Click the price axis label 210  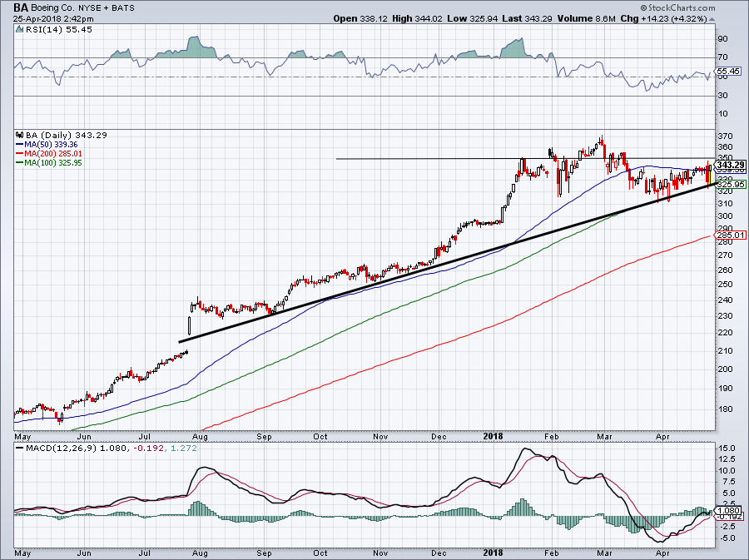725,351
